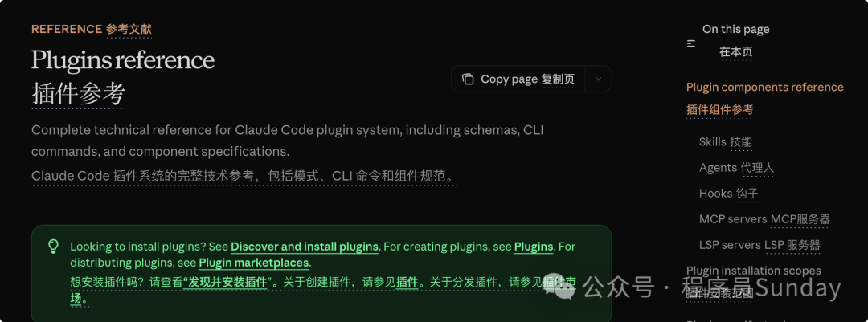The image size is (868, 322).
Task: Open the Discover and install plugins link
Action: pos(305,247)
